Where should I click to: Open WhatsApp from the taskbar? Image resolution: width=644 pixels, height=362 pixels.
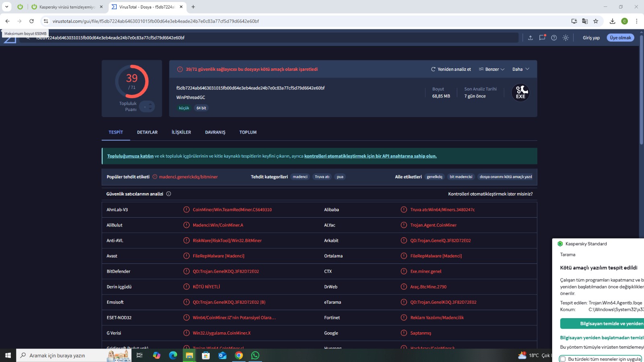tap(255, 356)
